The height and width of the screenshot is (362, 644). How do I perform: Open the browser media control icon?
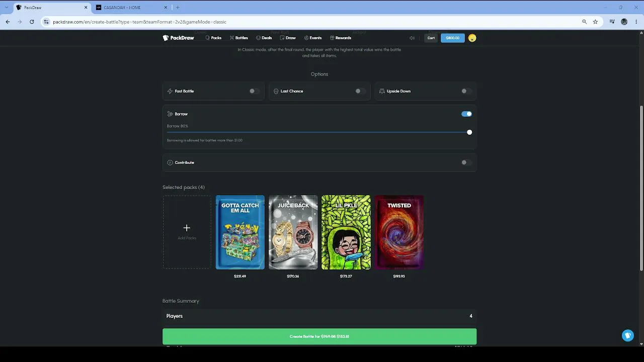(612, 22)
